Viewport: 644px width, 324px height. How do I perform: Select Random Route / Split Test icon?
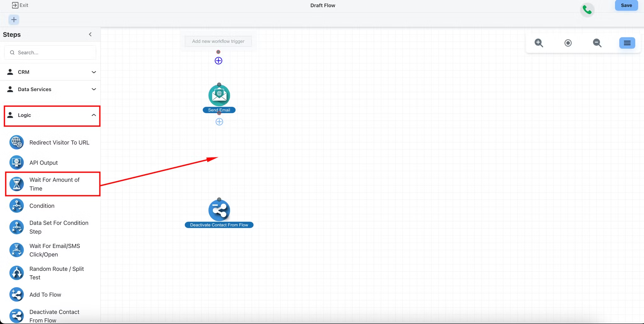pyautogui.click(x=16, y=273)
